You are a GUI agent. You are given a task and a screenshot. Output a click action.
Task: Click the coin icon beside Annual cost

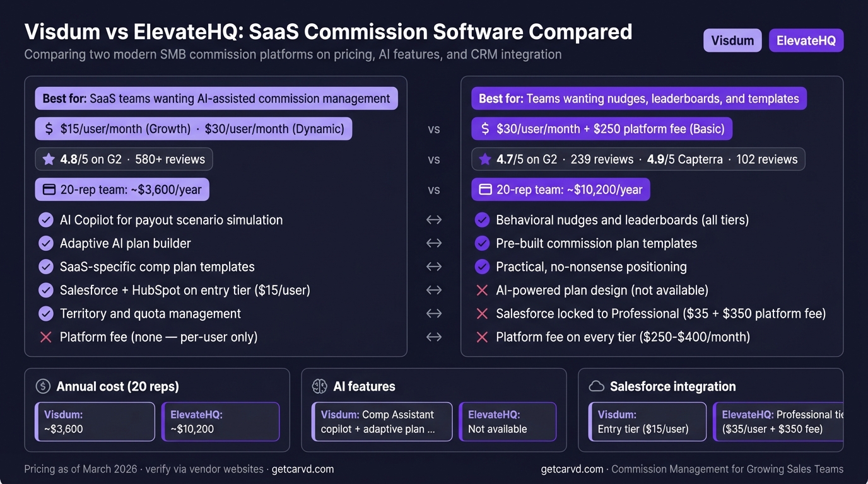tap(43, 386)
